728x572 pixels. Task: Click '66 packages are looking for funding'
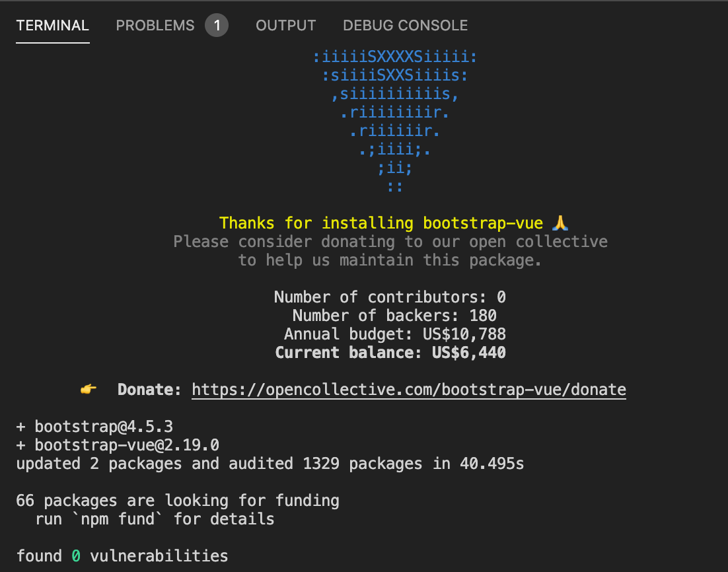[x=178, y=501]
